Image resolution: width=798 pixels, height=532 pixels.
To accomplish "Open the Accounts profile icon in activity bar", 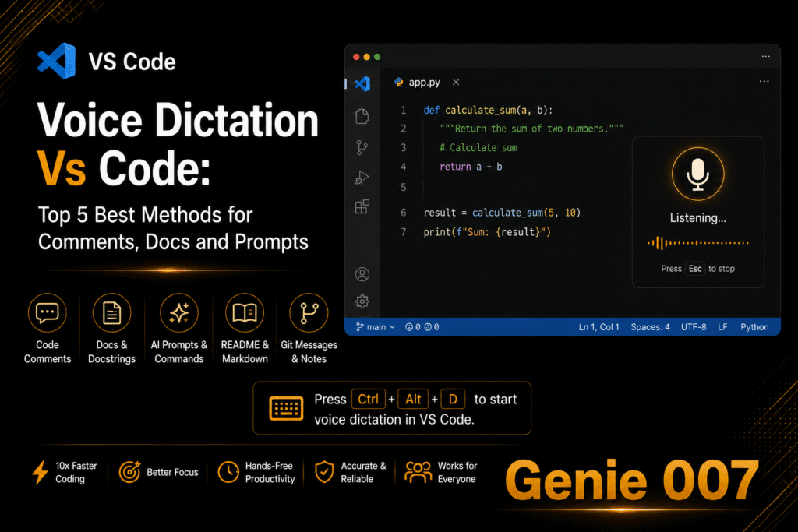I will 362,275.
